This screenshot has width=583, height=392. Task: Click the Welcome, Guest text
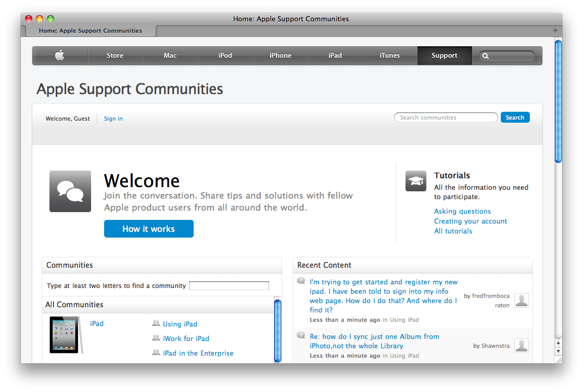coord(68,119)
